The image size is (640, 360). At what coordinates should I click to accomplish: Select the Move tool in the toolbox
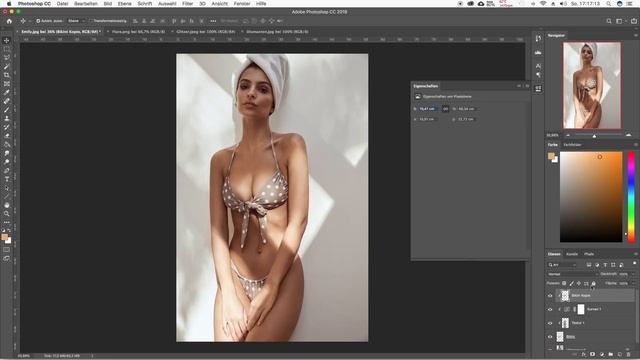click(x=7, y=40)
